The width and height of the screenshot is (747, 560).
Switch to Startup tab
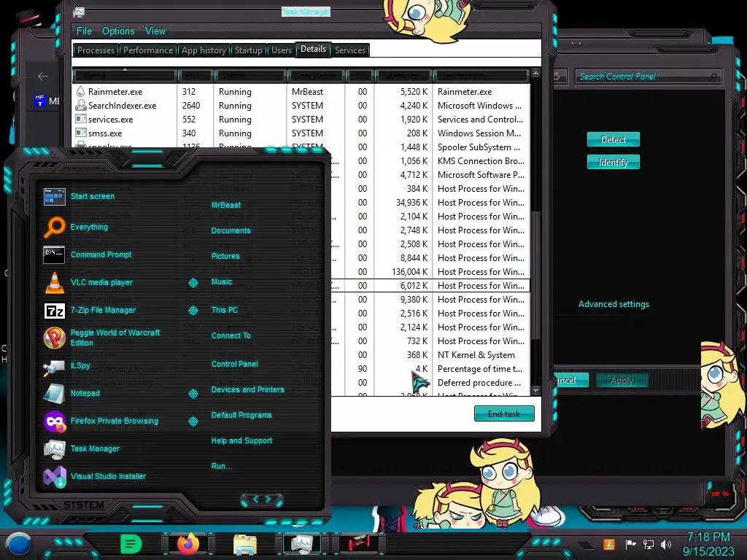pyautogui.click(x=249, y=50)
